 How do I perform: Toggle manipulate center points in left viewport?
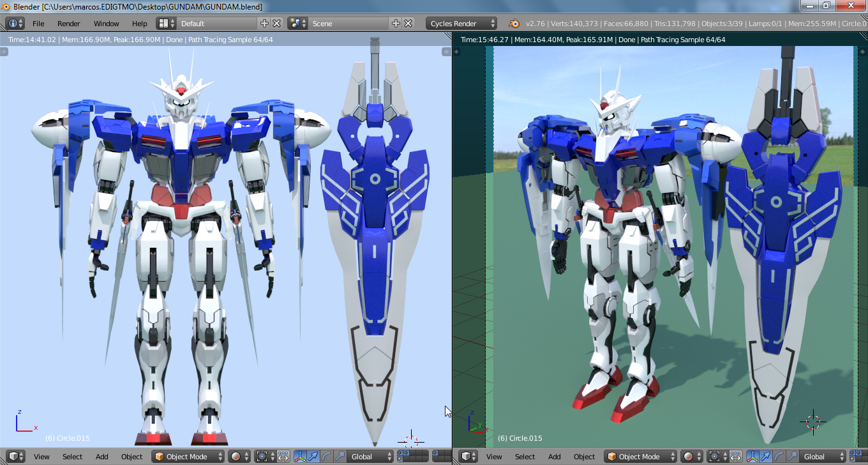(282, 457)
